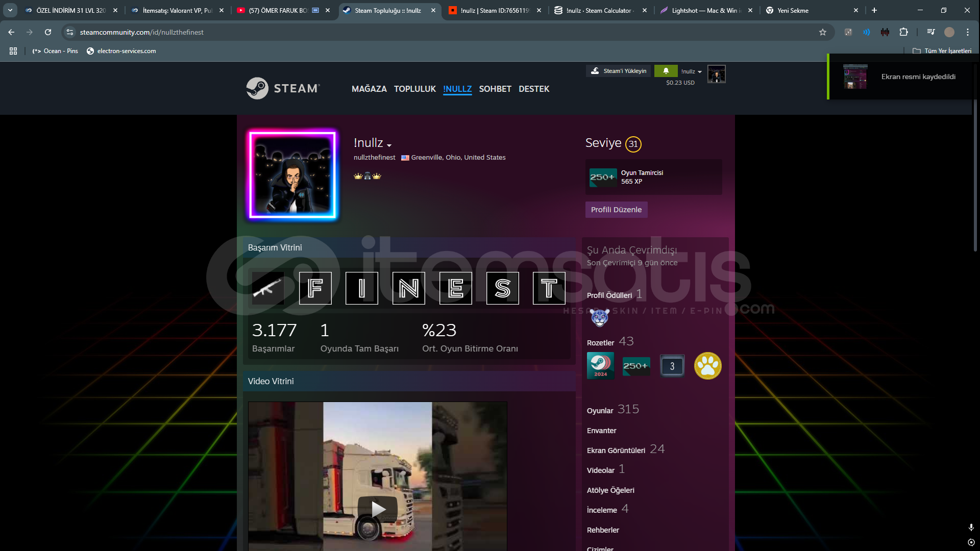The width and height of the screenshot is (980, 551).
Task: Select the letter N achievement icon
Action: 409,288
